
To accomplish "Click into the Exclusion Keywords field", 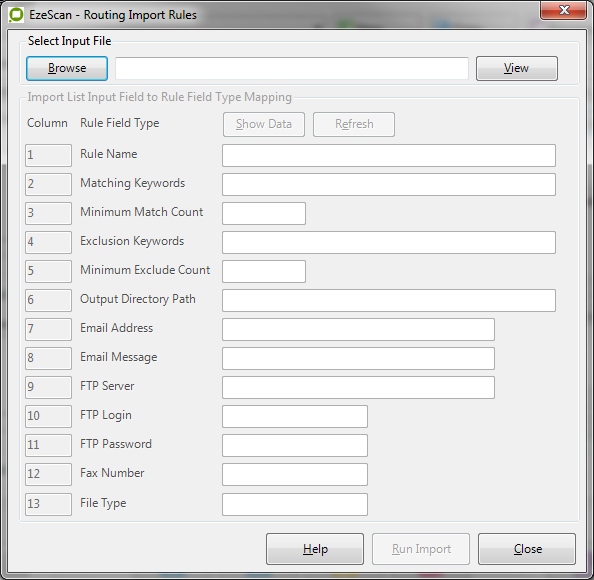I will click(x=389, y=242).
